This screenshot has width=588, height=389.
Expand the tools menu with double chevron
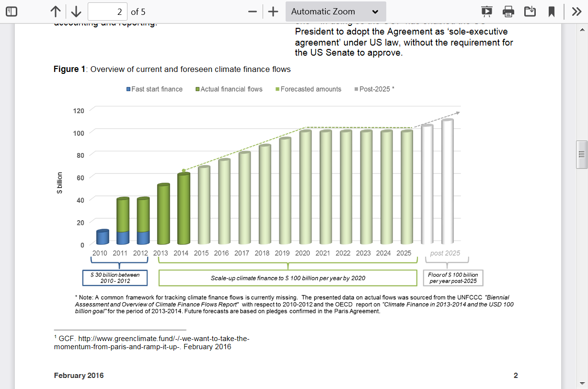click(x=577, y=12)
